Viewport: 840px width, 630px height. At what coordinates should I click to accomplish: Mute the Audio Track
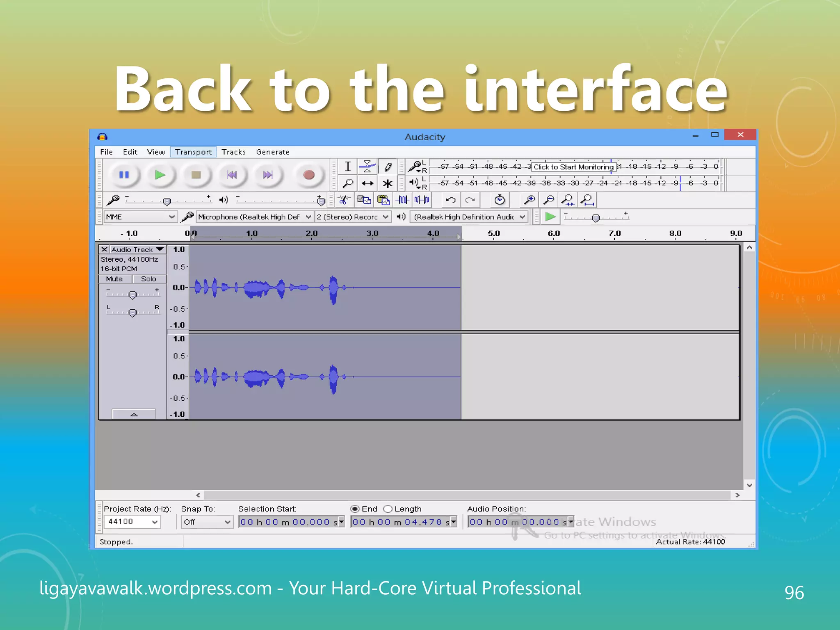[x=115, y=279]
